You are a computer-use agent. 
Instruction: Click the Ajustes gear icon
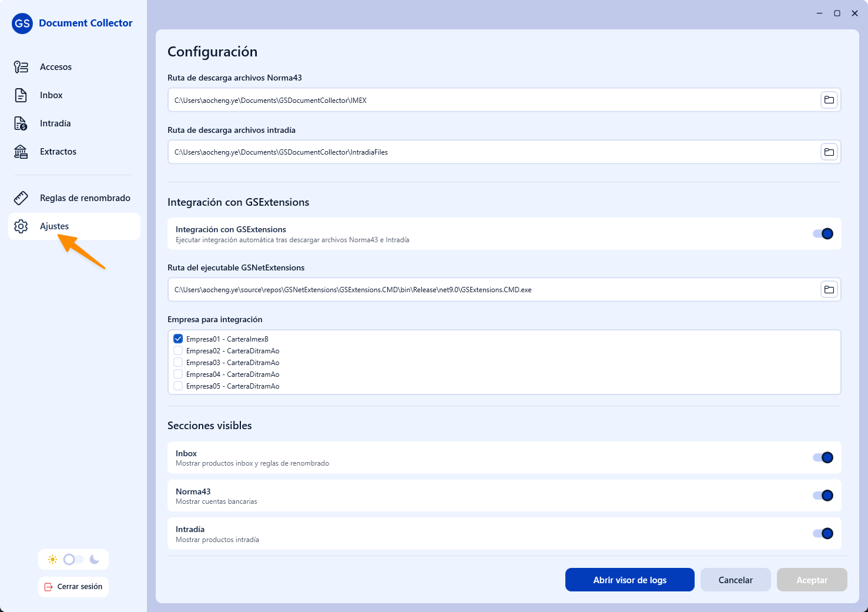(x=21, y=226)
